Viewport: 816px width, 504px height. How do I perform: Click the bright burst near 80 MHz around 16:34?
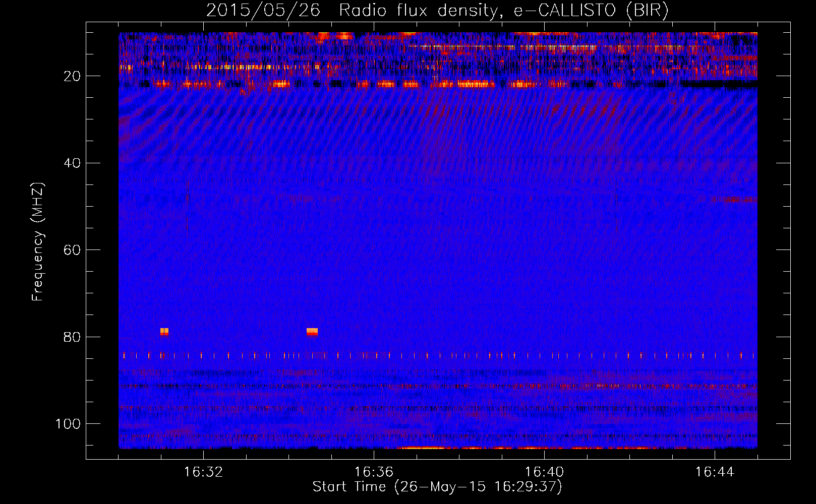click(x=312, y=332)
